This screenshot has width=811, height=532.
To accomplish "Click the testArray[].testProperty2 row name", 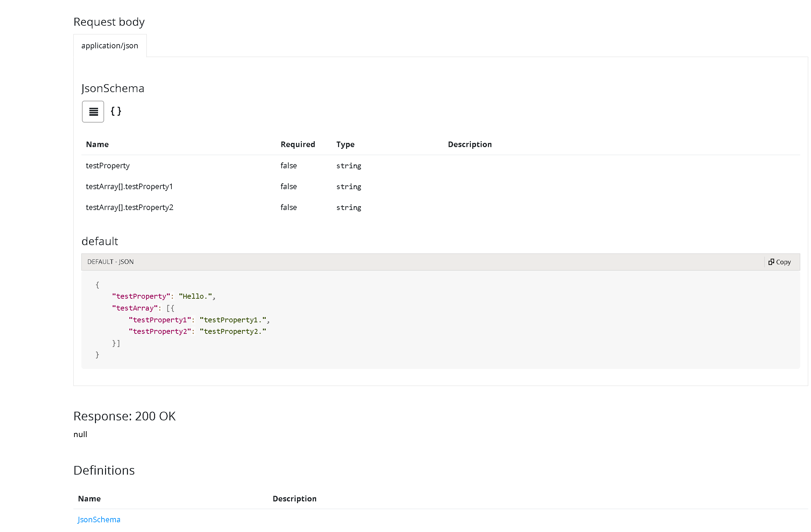I will [x=130, y=208].
